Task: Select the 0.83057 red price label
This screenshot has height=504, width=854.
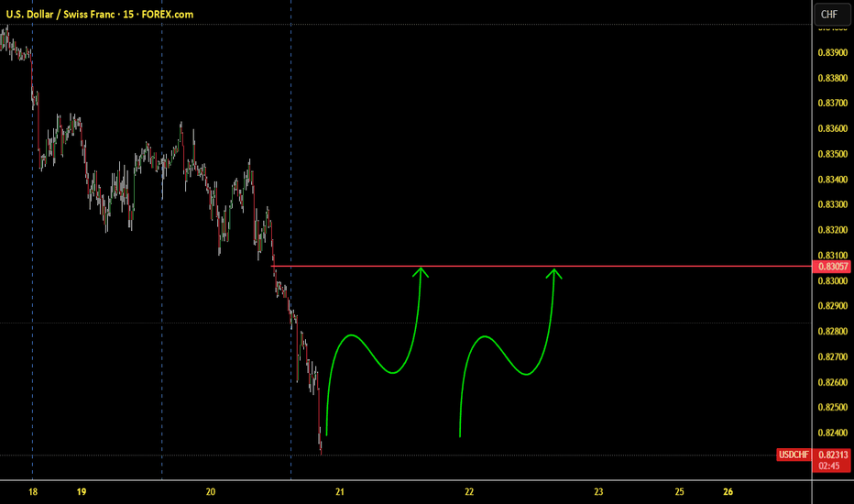Action: [x=833, y=267]
